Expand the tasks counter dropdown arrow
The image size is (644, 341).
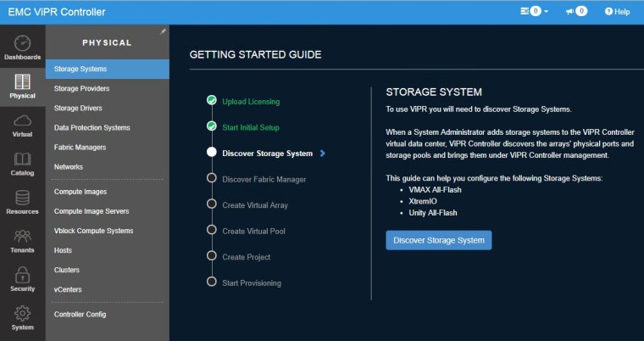tap(546, 12)
